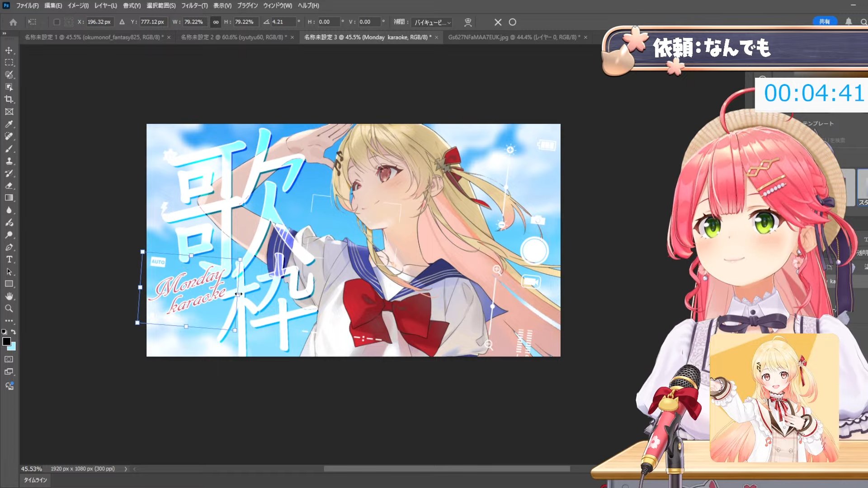The height and width of the screenshot is (488, 868).
Task: Open the レイヤー(L) menu
Action: point(105,5)
